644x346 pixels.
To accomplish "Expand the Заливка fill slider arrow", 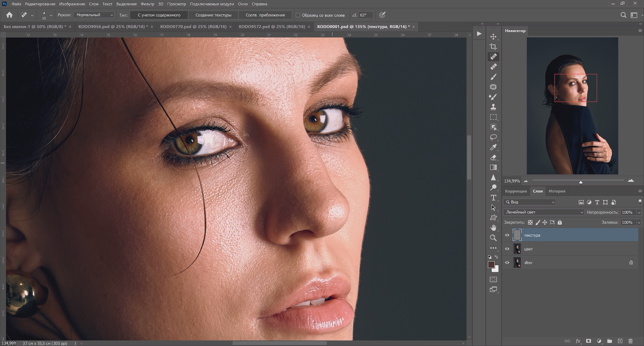I will 639,222.
